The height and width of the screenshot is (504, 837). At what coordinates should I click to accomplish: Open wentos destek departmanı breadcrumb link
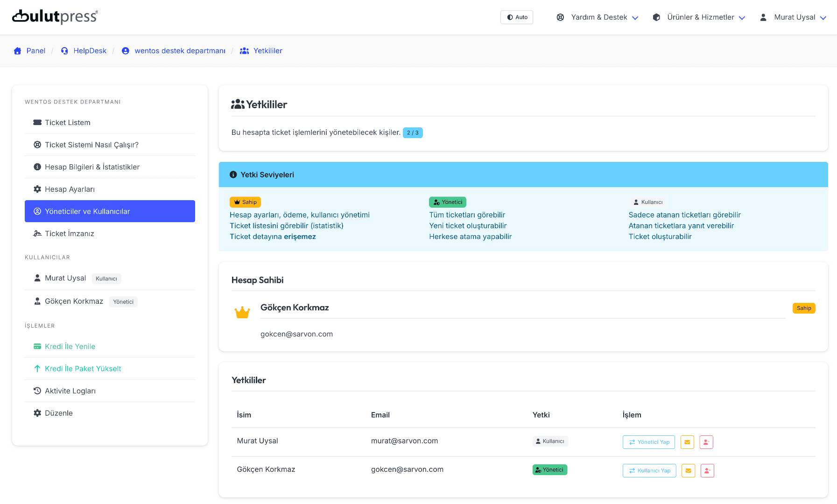point(180,51)
